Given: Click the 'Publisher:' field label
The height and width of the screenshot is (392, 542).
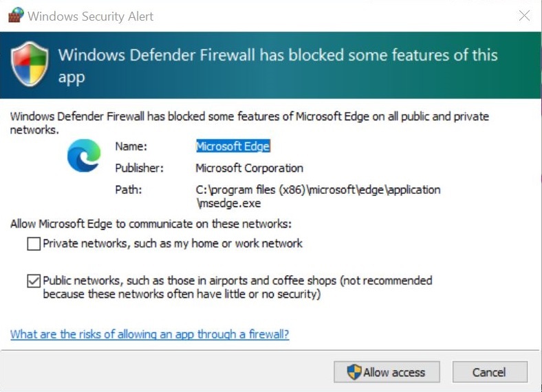Looking at the screenshot, I should 139,168.
